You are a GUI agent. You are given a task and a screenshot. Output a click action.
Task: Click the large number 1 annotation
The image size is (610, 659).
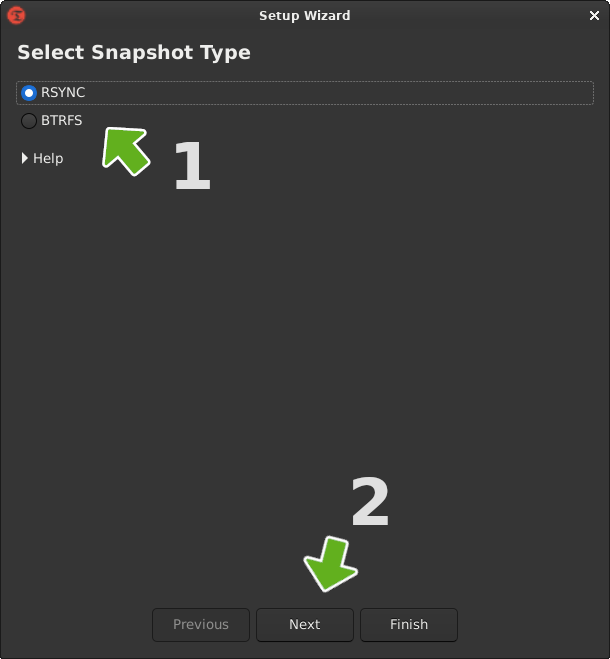[x=192, y=166]
